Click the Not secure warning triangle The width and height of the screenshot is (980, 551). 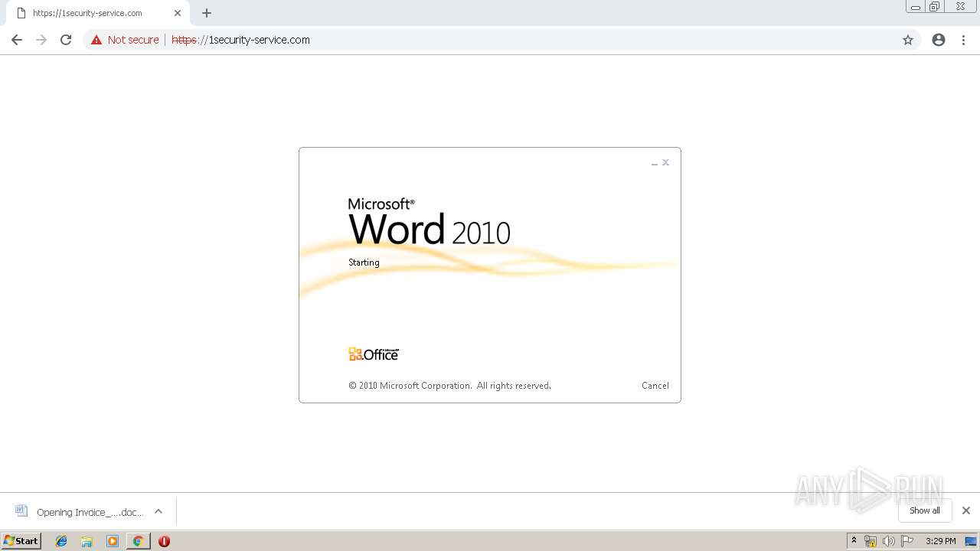96,40
